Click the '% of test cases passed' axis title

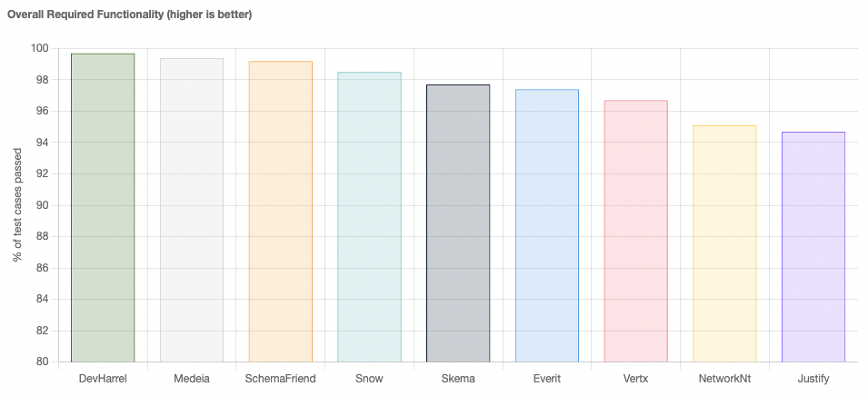pyautogui.click(x=17, y=205)
